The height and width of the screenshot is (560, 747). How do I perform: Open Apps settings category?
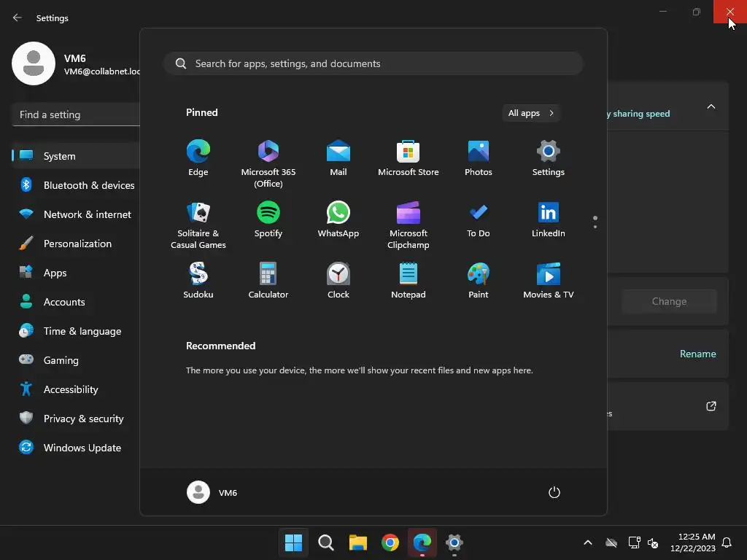tap(76, 273)
